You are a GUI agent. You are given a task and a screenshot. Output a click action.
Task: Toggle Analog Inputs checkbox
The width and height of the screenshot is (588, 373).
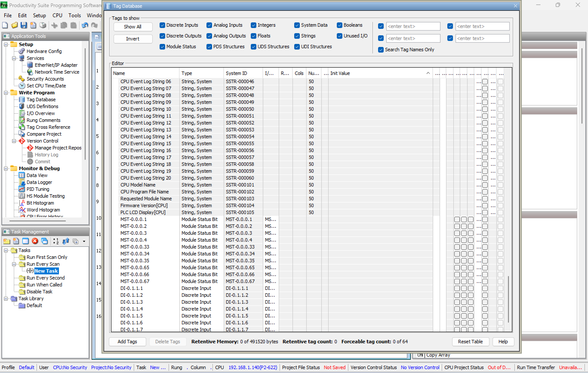209,25
